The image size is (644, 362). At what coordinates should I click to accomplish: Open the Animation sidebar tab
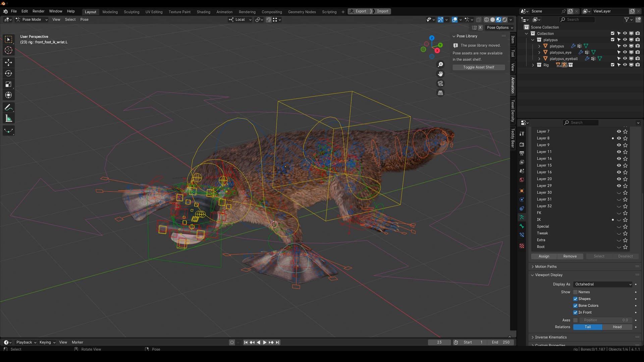pos(513,85)
